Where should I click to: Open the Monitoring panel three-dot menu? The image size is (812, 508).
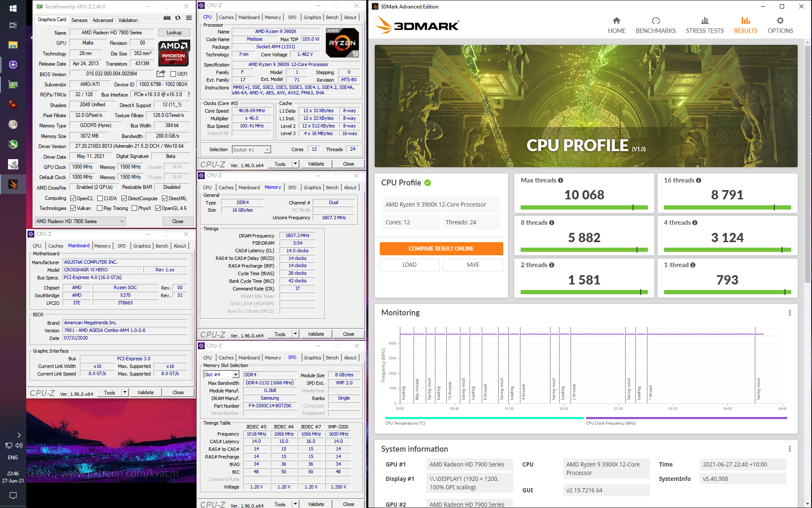pyautogui.click(x=790, y=313)
